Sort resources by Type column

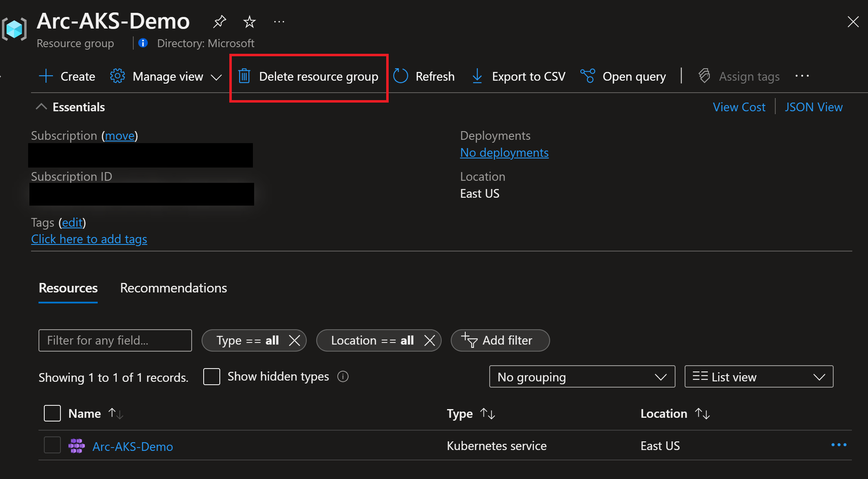(x=471, y=414)
